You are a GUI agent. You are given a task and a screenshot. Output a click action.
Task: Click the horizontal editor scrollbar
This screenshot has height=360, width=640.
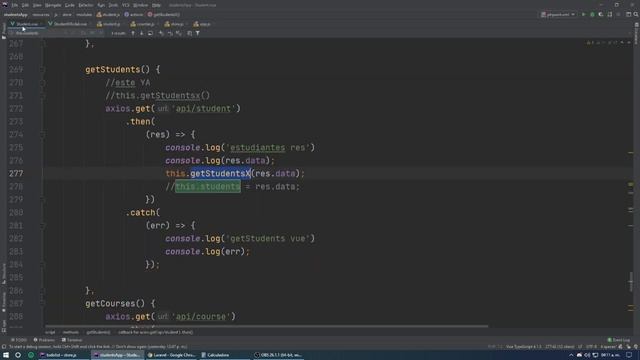click(266, 327)
